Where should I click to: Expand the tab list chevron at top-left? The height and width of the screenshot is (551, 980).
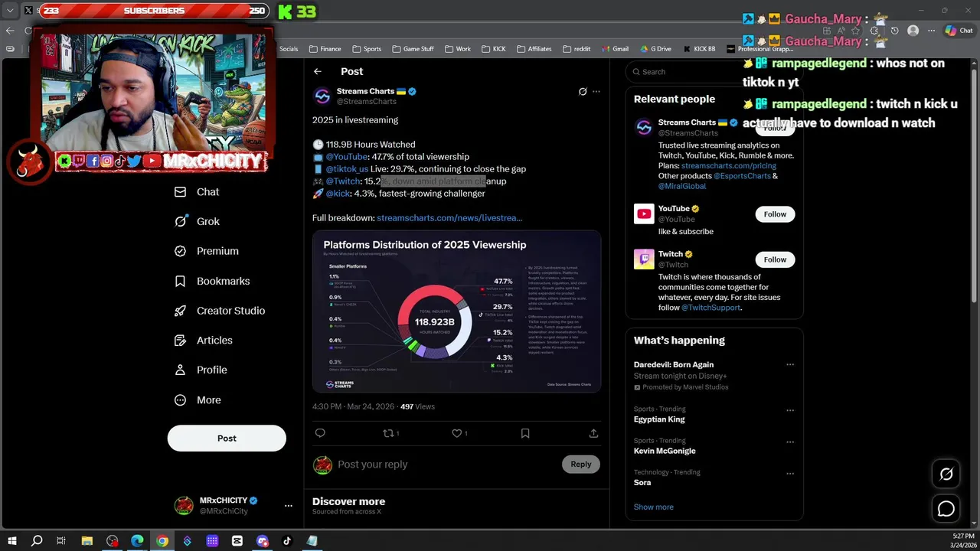coord(10,11)
